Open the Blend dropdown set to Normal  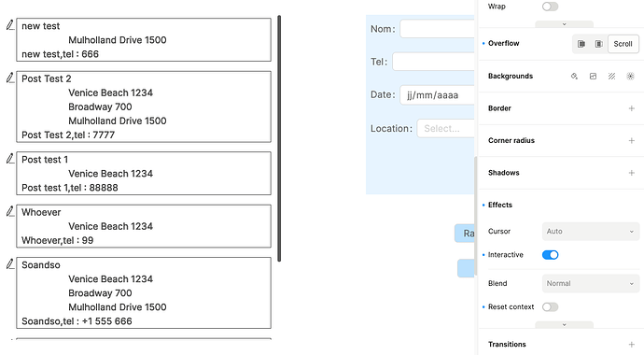click(x=590, y=283)
